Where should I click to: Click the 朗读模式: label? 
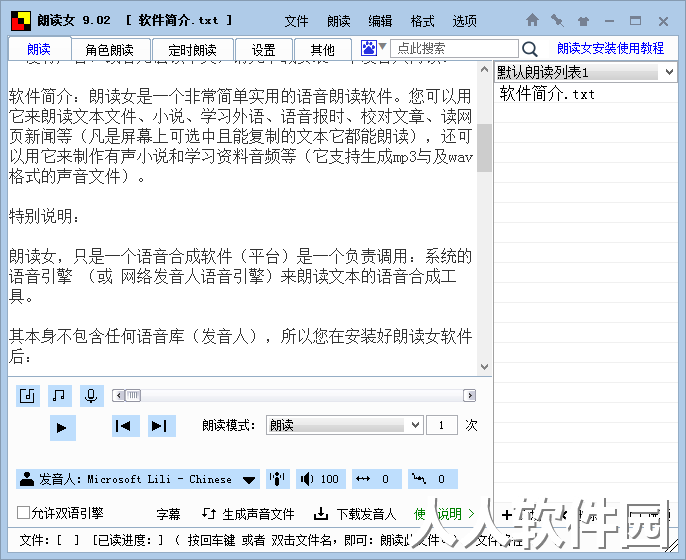pos(228,425)
